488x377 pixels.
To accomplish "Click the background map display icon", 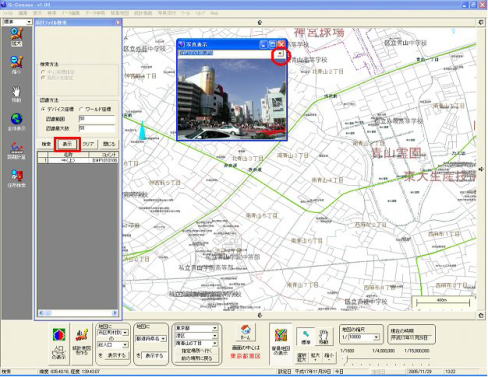I will [281, 341].
